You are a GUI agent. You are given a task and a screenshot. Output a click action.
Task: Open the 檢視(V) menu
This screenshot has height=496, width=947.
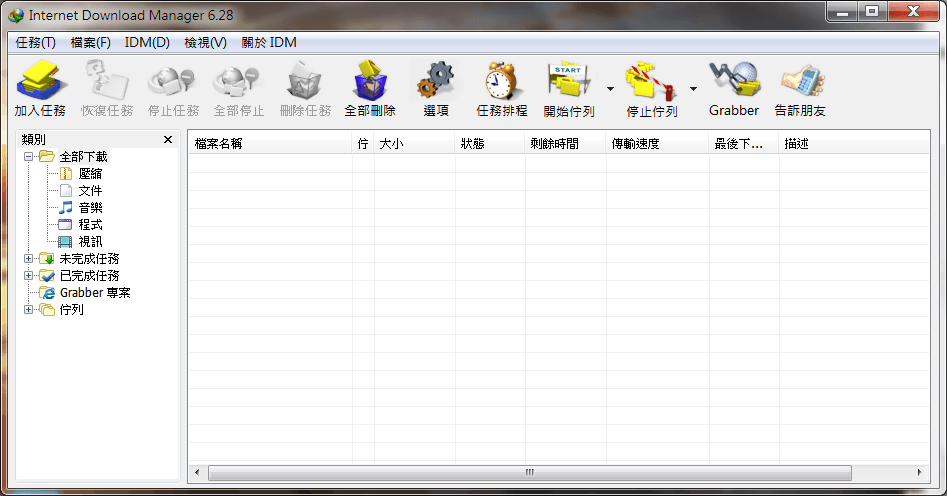pos(205,42)
